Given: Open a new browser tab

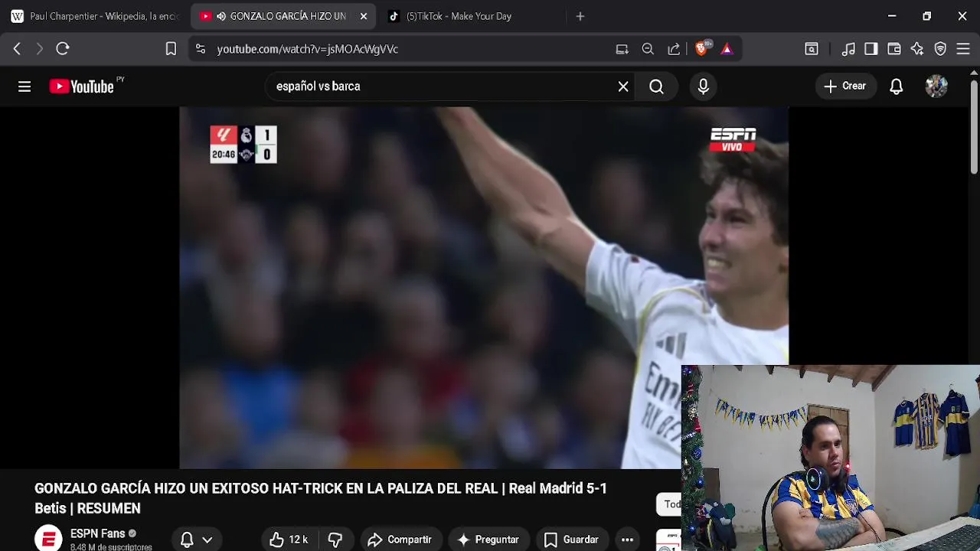Looking at the screenshot, I should coord(580,16).
